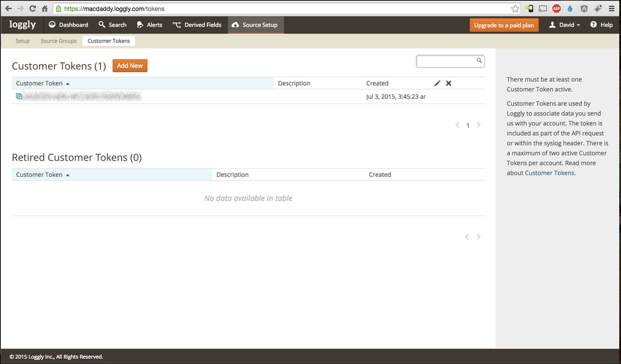The width and height of the screenshot is (621, 364).
Task: Go to next page of active tokens
Action: point(478,125)
